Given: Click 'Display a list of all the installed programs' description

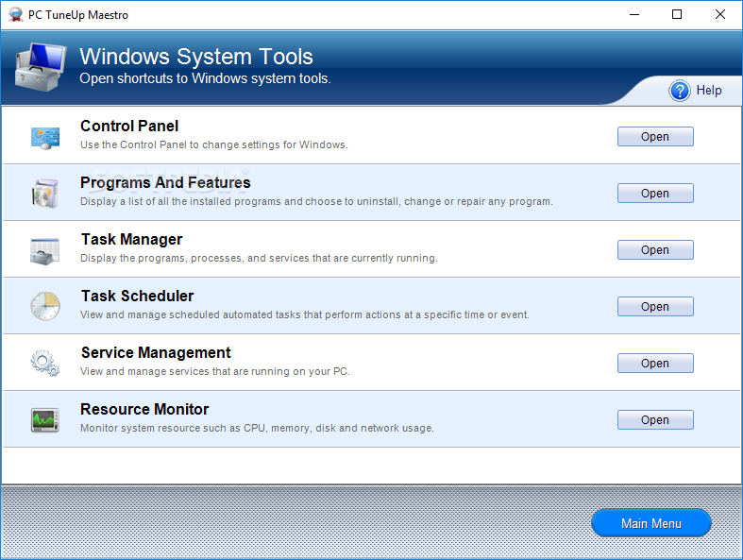Looking at the screenshot, I should (316, 201).
